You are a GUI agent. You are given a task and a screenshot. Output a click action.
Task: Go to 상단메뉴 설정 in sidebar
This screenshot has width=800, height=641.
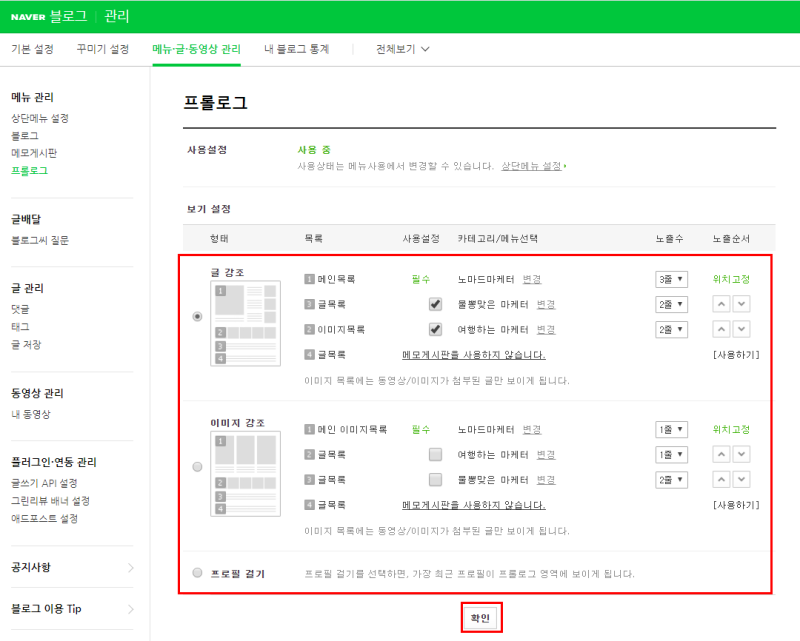40,118
